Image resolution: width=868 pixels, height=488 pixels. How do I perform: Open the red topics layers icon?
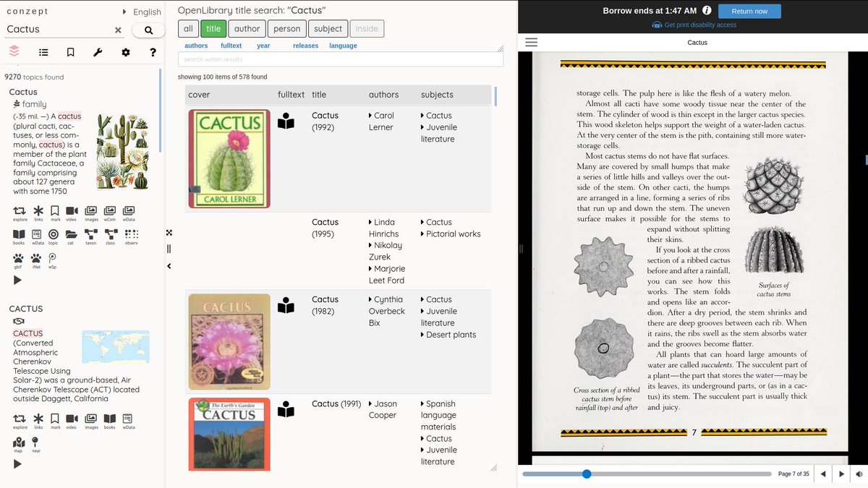click(x=14, y=52)
